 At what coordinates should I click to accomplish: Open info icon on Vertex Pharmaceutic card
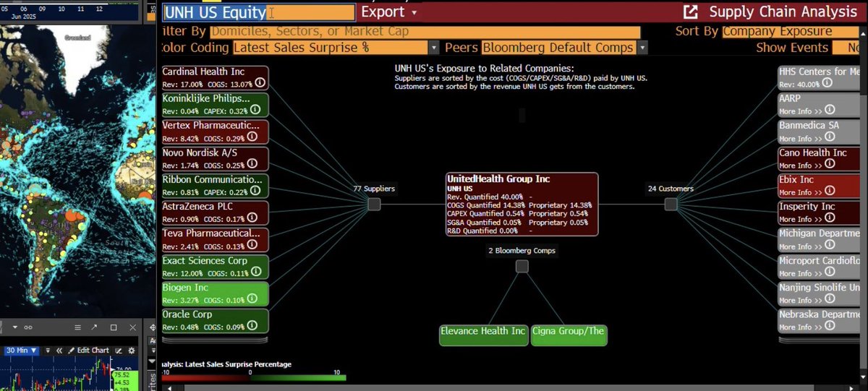coord(252,138)
